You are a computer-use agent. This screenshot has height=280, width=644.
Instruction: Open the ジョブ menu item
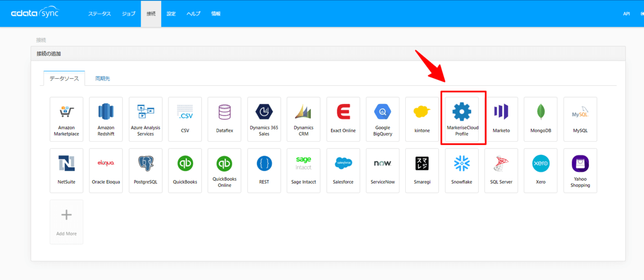pyautogui.click(x=129, y=13)
